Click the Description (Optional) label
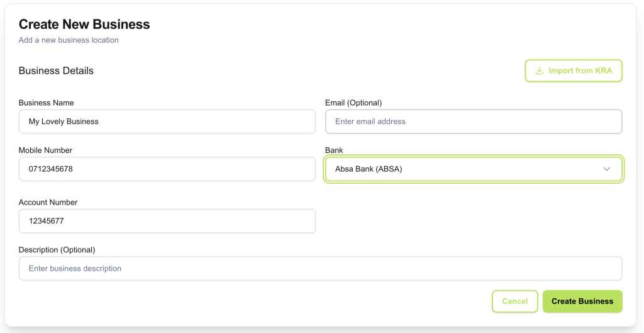644x333 pixels. [57, 250]
